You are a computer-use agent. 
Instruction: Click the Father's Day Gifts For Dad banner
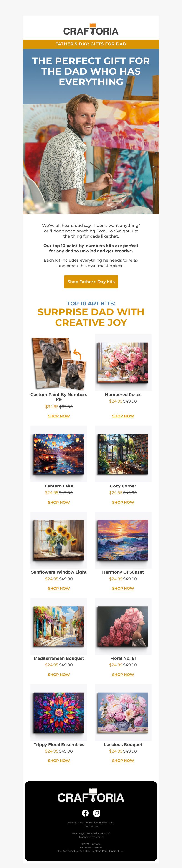pos(91,44)
